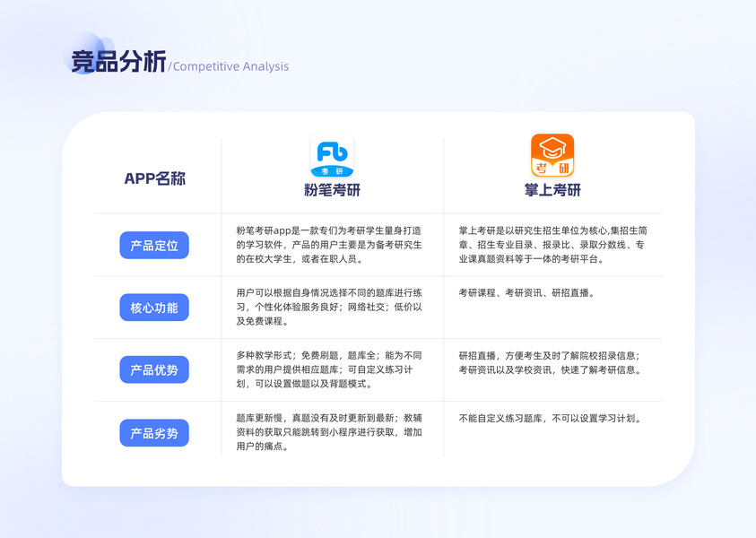Click the orange 掌上考研 app icon

pos(552,156)
